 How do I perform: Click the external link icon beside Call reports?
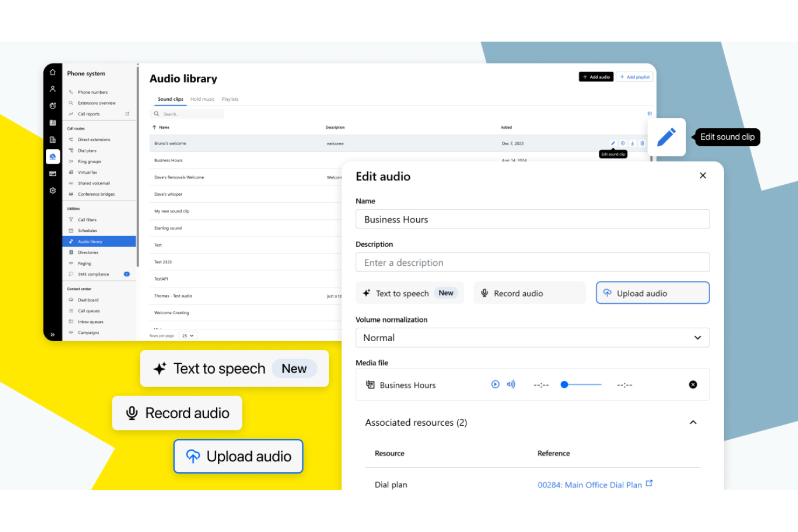[127, 114]
